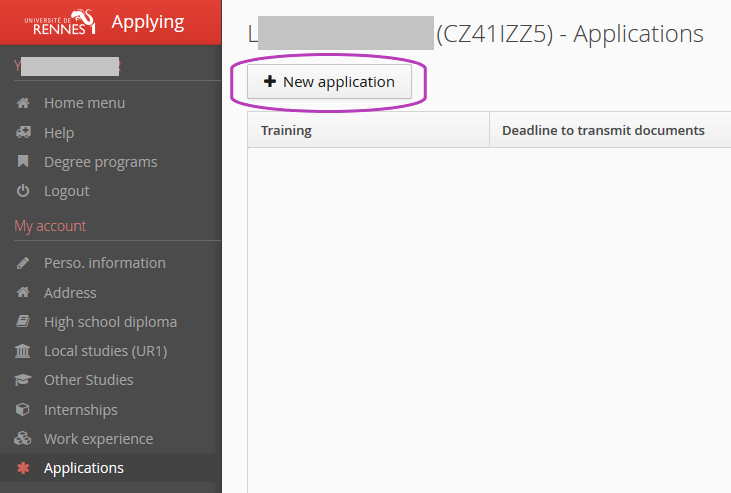Sort by the Training column header
The image size is (731, 493).
pos(286,130)
